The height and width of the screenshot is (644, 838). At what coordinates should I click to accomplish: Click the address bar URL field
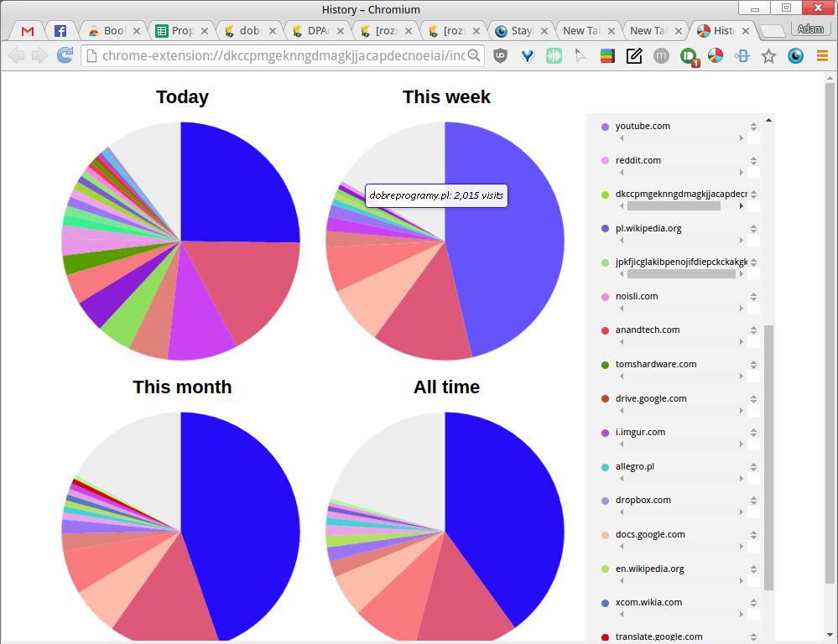coord(284,55)
